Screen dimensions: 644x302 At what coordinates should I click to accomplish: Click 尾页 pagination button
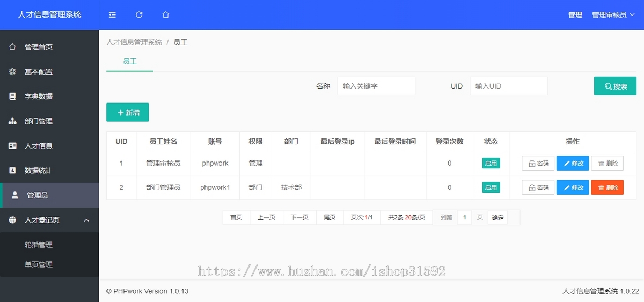[x=330, y=217]
